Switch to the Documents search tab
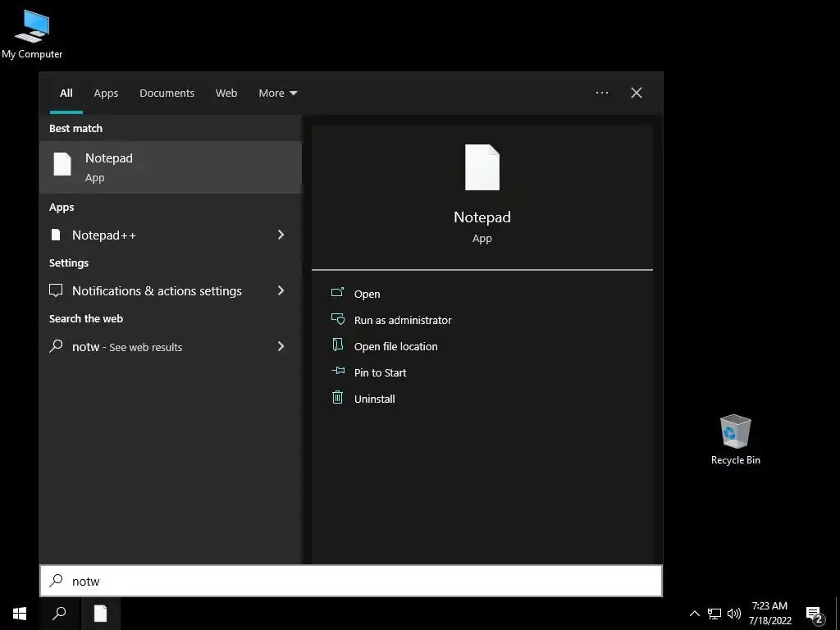The height and width of the screenshot is (630, 840). (x=167, y=94)
